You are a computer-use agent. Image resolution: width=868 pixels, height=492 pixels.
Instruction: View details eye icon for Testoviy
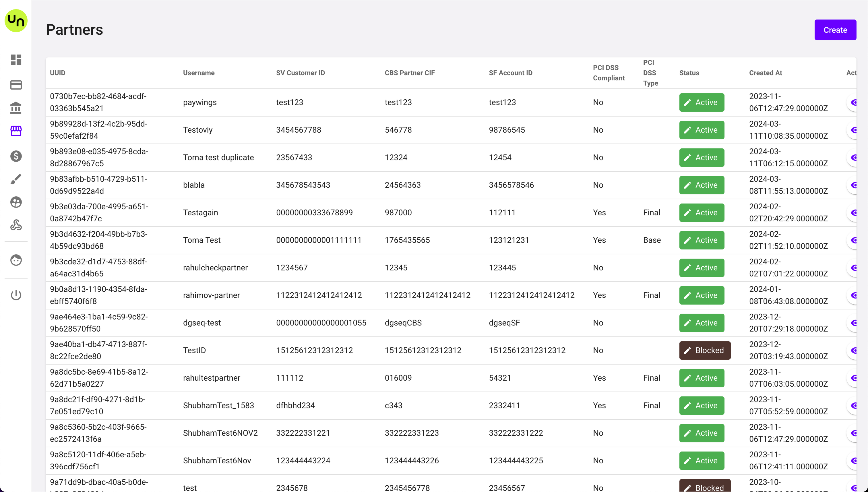click(x=853, y=130)
